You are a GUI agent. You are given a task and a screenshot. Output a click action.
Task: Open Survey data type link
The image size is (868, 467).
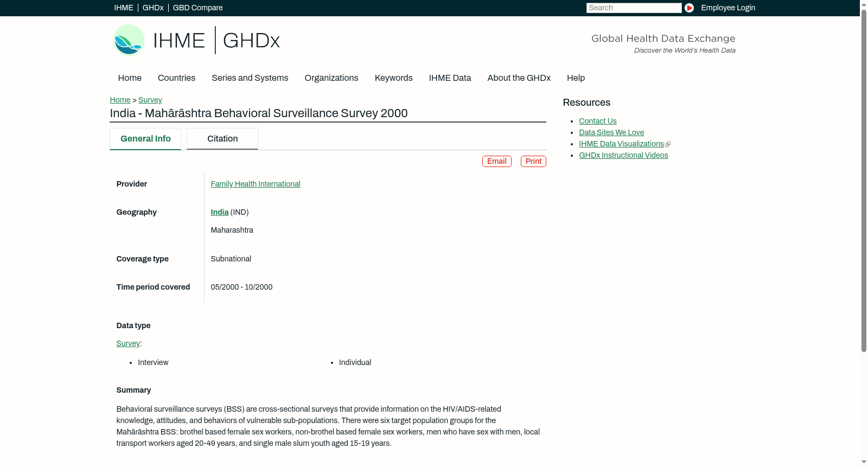coord(128,344)
